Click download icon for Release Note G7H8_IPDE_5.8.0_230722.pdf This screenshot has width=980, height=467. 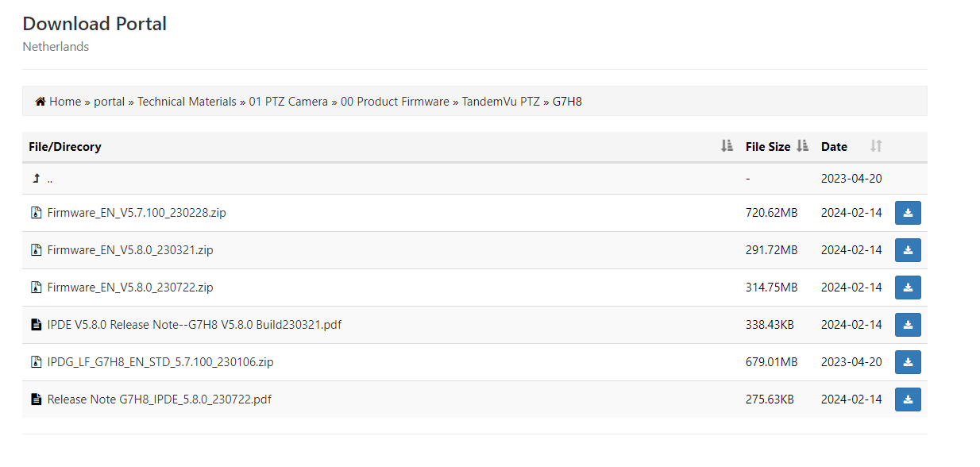tap(908, 399)
